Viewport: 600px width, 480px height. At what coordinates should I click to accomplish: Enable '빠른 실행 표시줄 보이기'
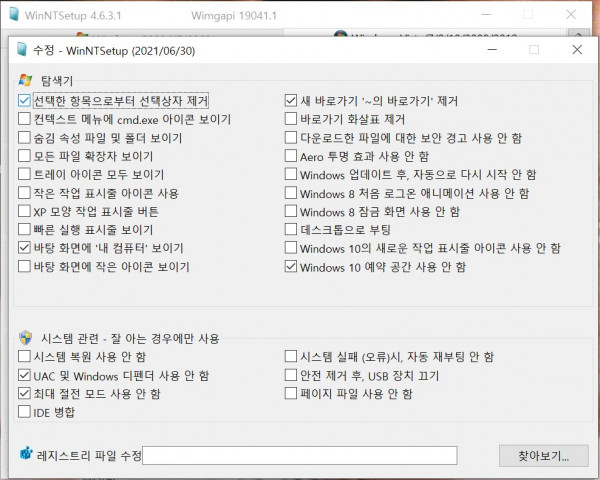pyautogui.click(x=24, y=229)
